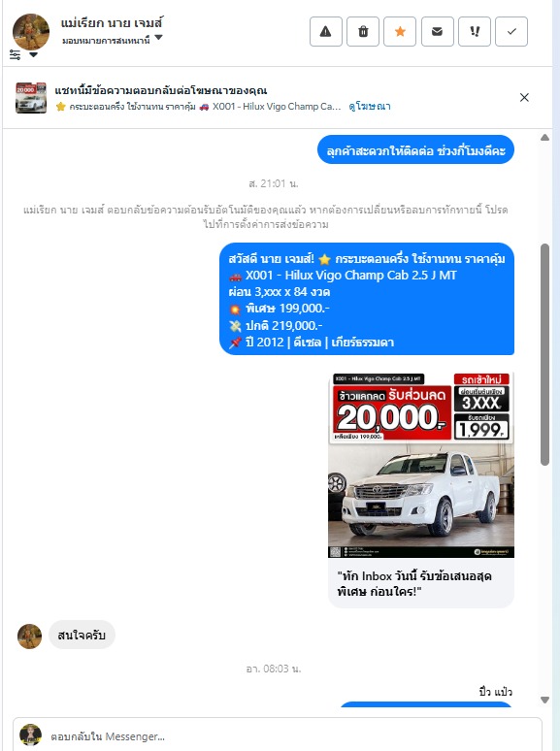Focus the ตอบกลับใน Messenger reply field
Image resolution: width=560 pixels, height=751 pixels.
point(278,735)
